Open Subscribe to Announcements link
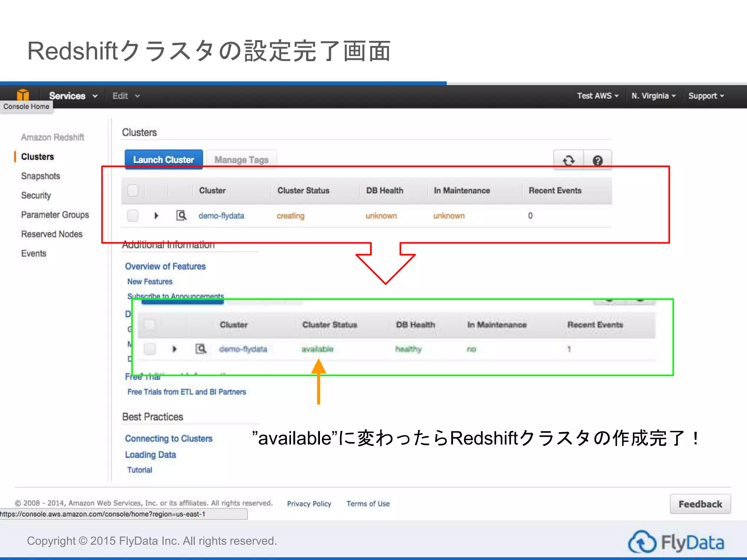 pyautogui.click(x=175, y=296)
